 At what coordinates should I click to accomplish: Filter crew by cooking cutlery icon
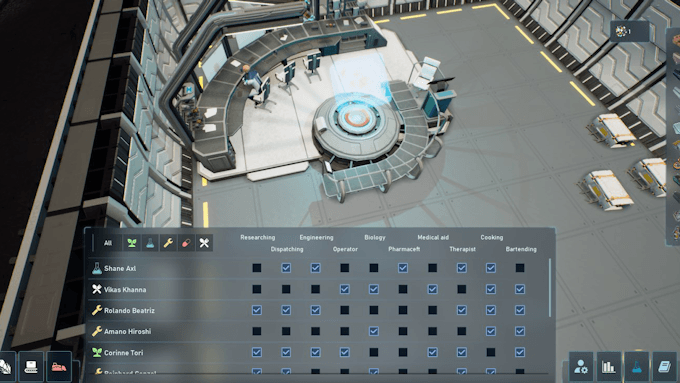tap(204, 243)
